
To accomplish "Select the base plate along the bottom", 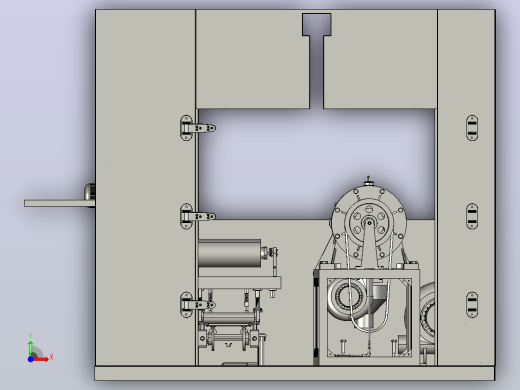I will click(295, 373).
